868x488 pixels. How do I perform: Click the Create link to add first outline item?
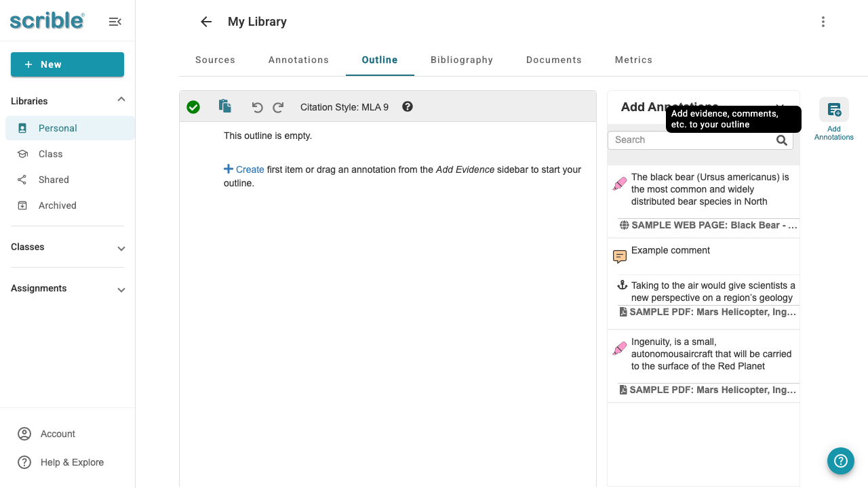click(248, 169)
